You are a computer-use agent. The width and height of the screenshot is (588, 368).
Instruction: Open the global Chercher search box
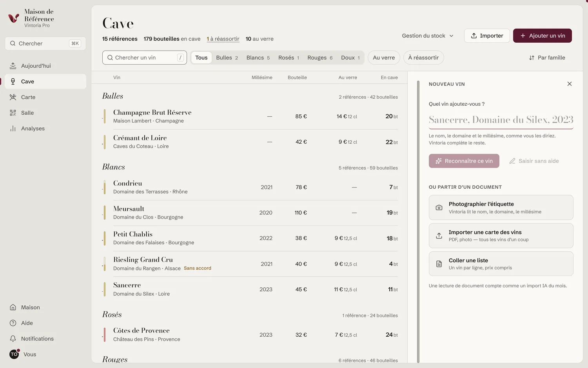tap(45, 43)
